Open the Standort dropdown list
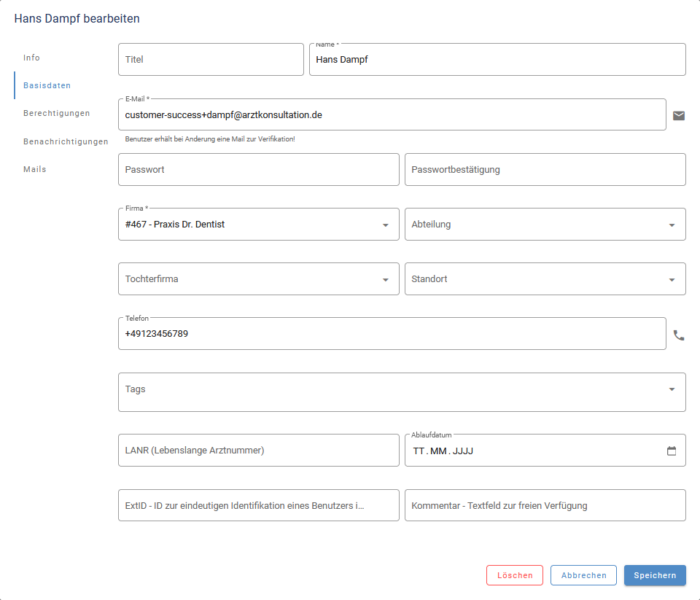Viewport: 700px width, 600px height. [x=672, y=280]
